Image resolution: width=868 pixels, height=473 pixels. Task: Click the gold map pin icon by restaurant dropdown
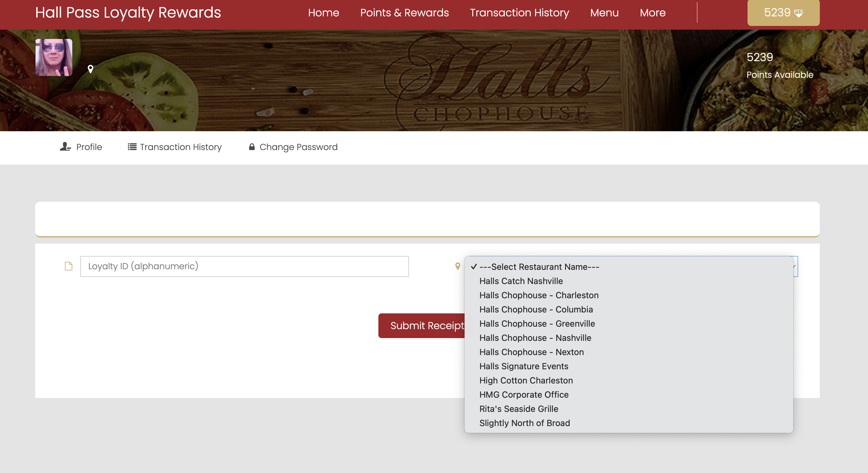457,266
